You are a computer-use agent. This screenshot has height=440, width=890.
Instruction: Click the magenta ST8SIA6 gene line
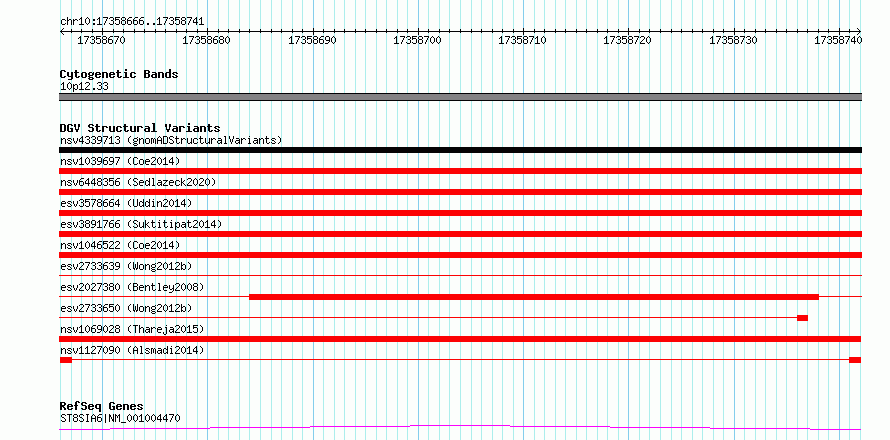[x=460, y=427]
